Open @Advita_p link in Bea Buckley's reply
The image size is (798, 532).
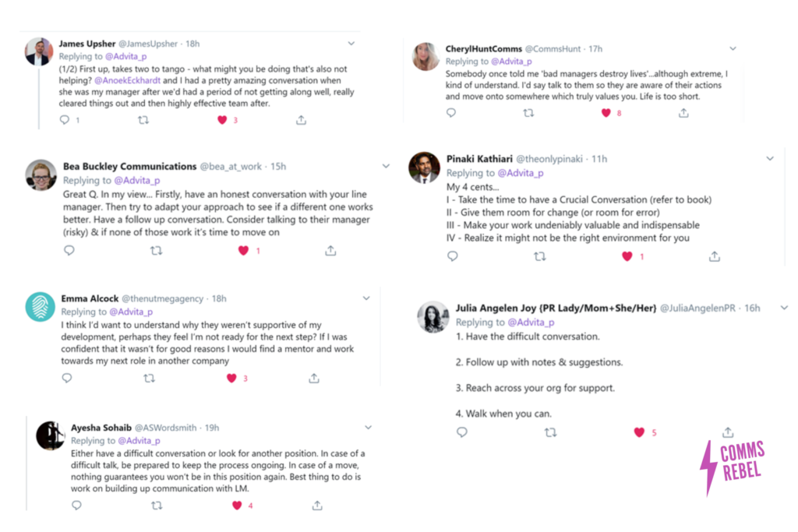coord(137,180)
